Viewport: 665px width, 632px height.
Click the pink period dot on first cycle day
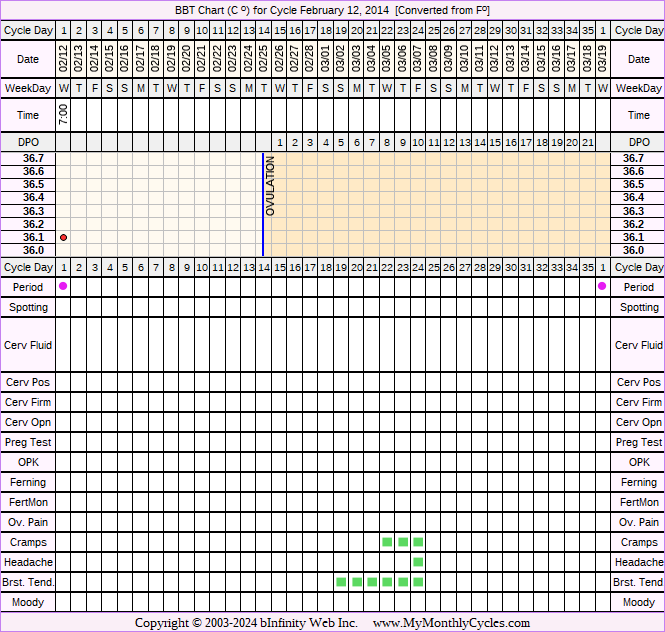point(64,287)
